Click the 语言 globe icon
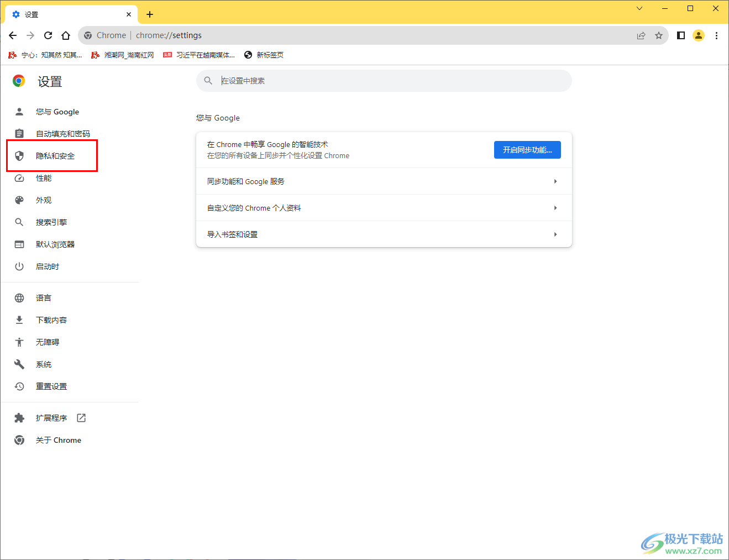This screenshot has width=729, height=560. click(x=19, y=298)
